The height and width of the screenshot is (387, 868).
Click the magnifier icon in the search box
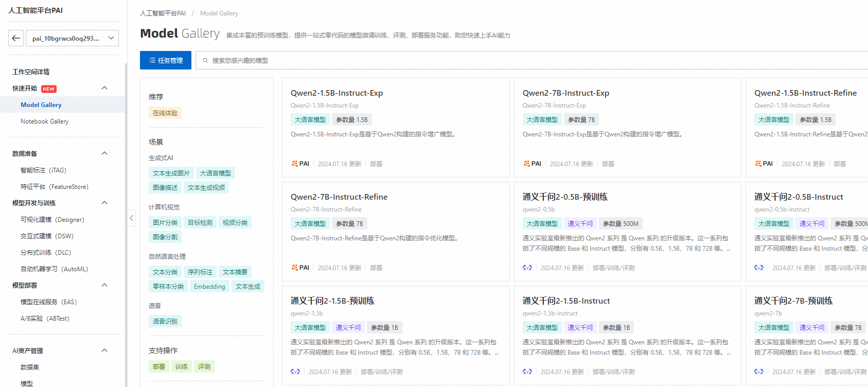(x=205, y=61)
